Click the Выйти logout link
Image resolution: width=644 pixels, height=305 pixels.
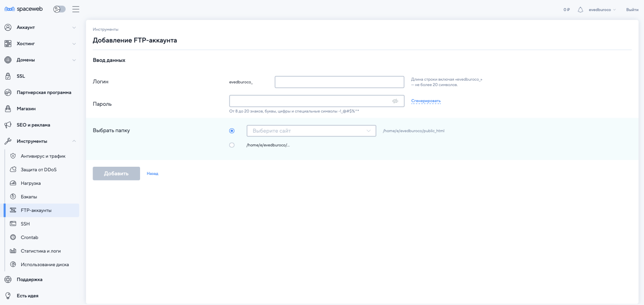[632, 10]
